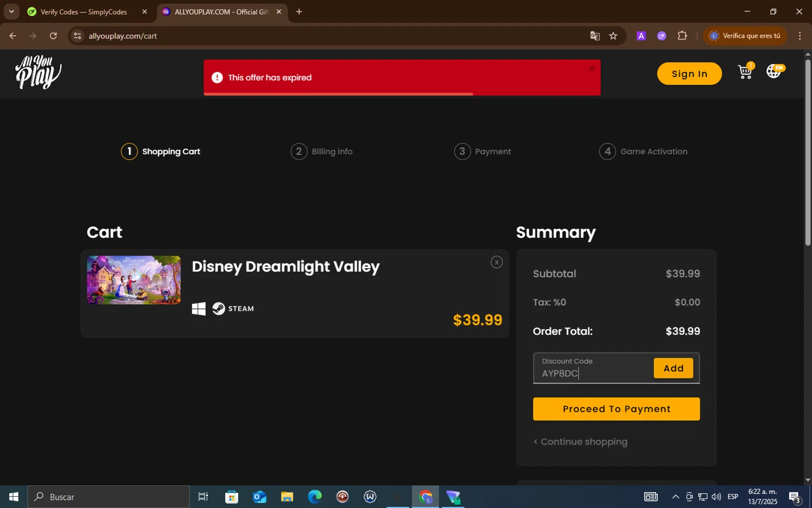Open the network icon in the tray

703,497
